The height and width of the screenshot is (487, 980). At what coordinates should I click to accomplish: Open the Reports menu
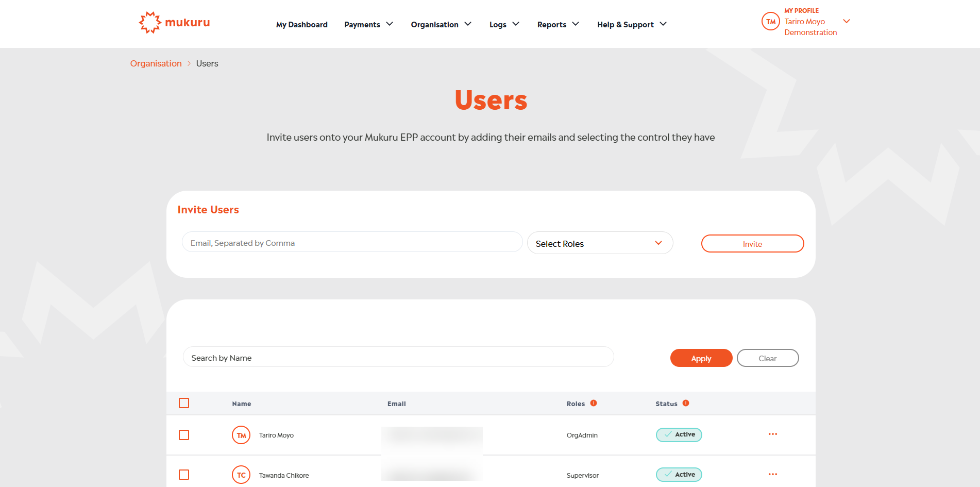point(558,24)
